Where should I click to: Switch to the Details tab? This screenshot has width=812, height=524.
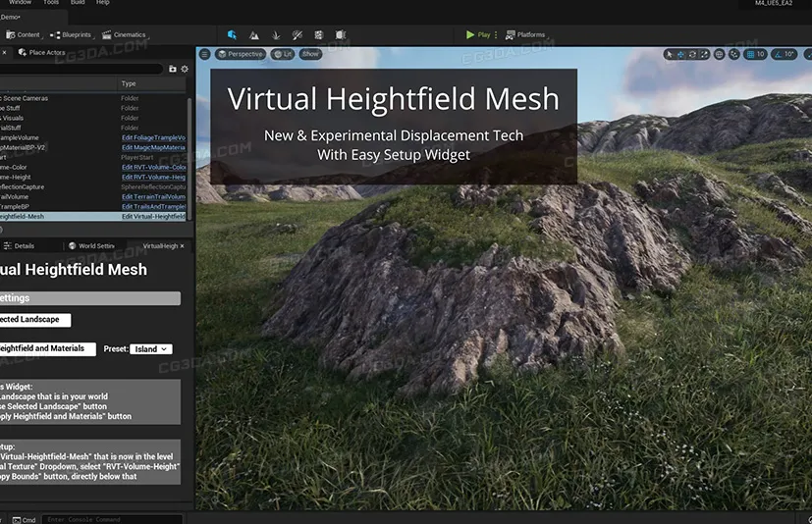(x=20, y=246)
